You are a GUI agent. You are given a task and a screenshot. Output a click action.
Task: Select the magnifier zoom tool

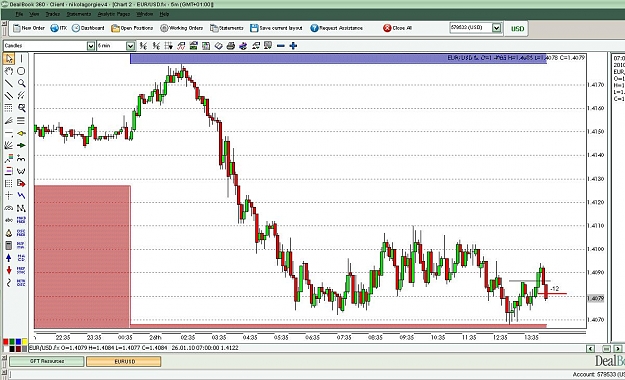coord(21,83)
